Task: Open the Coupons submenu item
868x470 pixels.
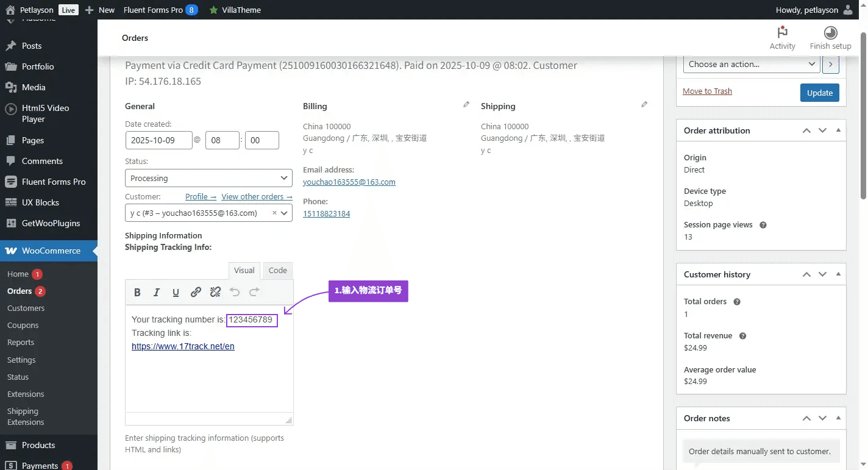Action: click(x=23, y=326)
